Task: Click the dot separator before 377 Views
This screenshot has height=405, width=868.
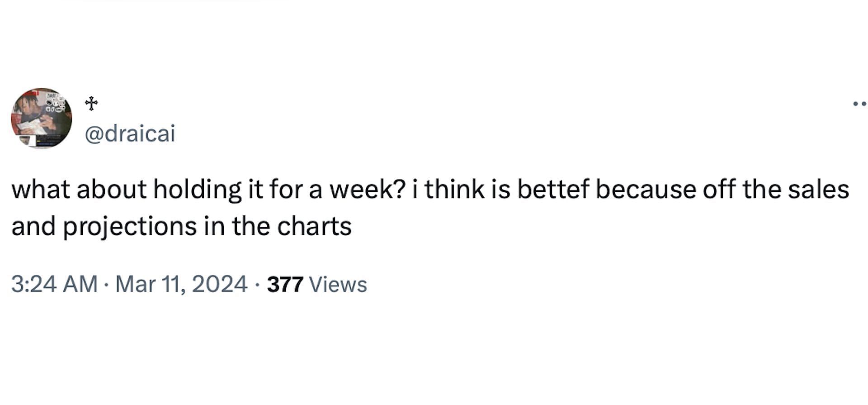Action: coord(257,285)
